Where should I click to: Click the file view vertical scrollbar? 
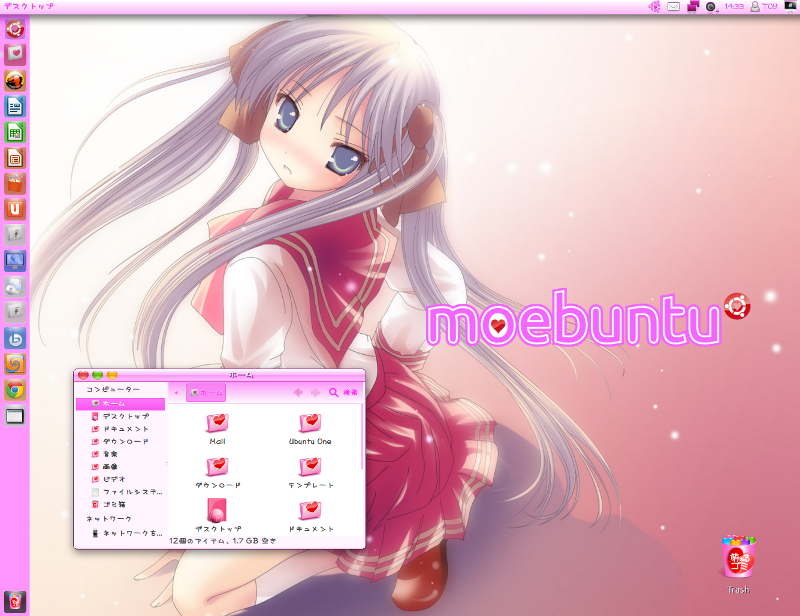(362, 436)
